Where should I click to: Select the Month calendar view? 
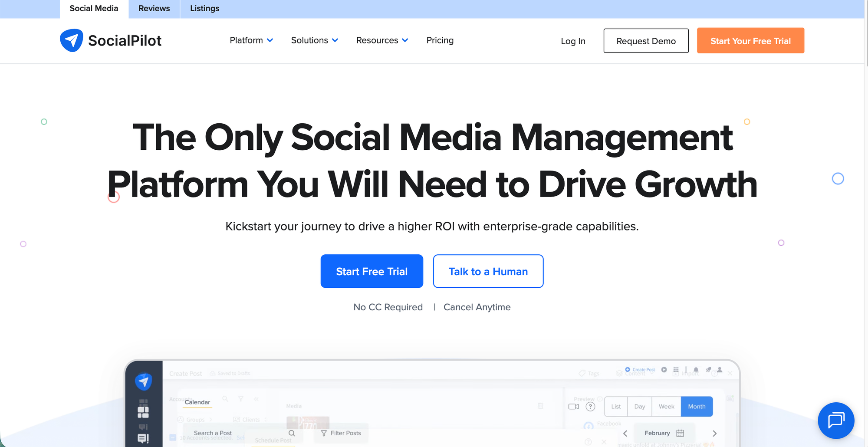coord(697,407)
